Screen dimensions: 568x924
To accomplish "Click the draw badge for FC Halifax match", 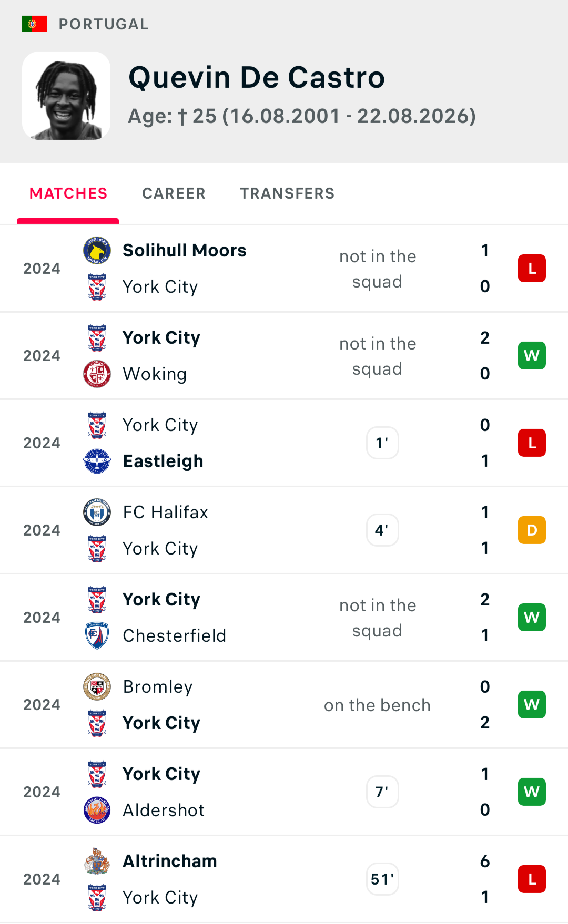I will click(532, 530).
